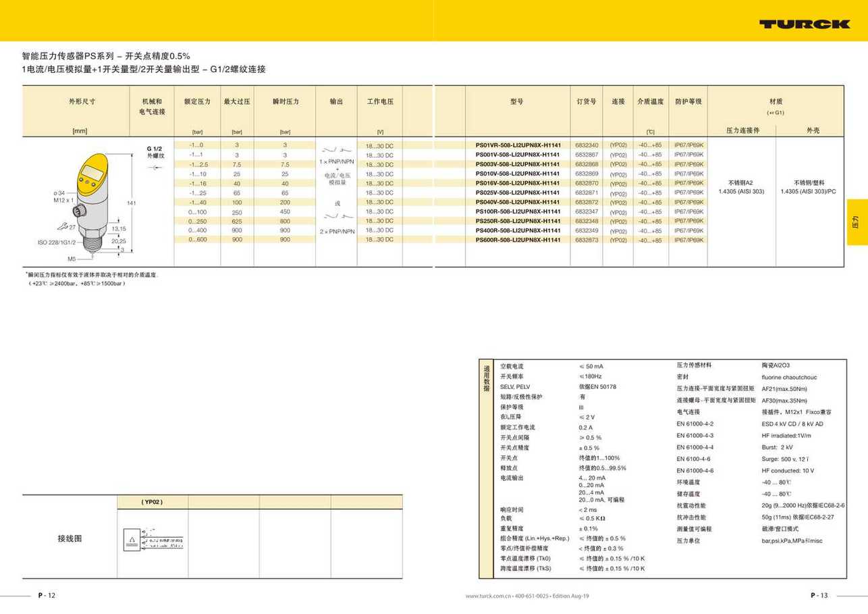This screenshot has width=868, height=614.
Task: Click rated pressure value 0...600
Action: tap(198, 240)
